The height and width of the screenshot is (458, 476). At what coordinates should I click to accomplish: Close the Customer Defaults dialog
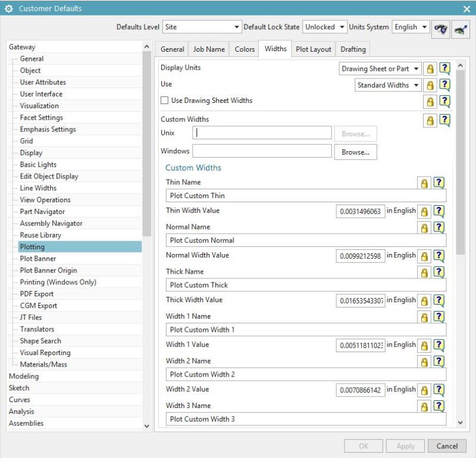[x=466, y=9]
